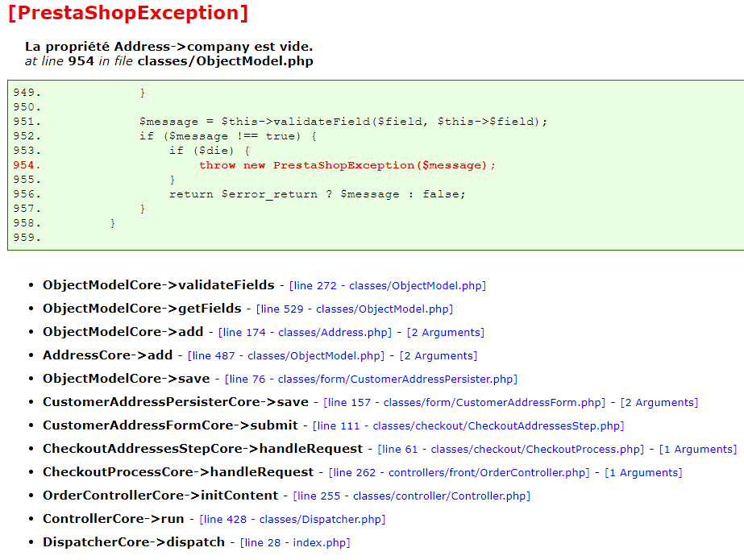The image size is (744, 560).
Task: Click the [PrestaShopException] heading
Action: 128,13
